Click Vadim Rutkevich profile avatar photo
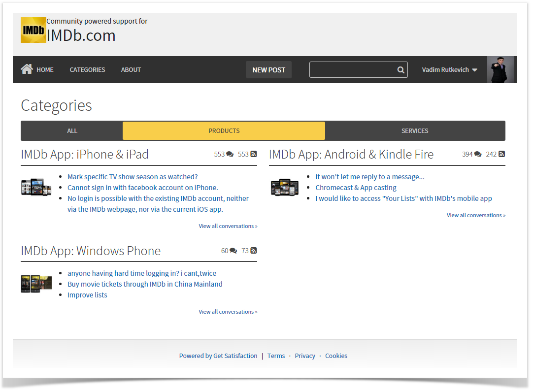Image resolution: width=534 pixels, height=392 pixels. click(501, 70)
